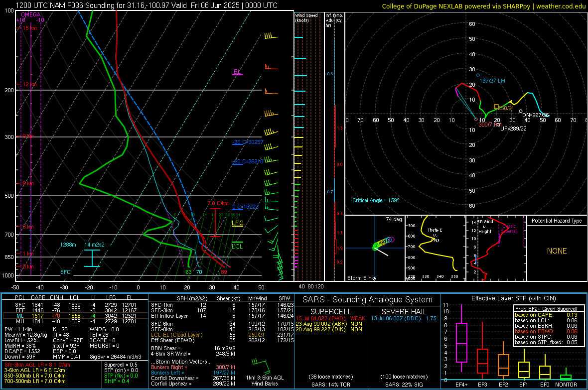This screenshot has height=390, width=588.
Task: Click the Eff Inflow Layer row
Action: (222, 316)
